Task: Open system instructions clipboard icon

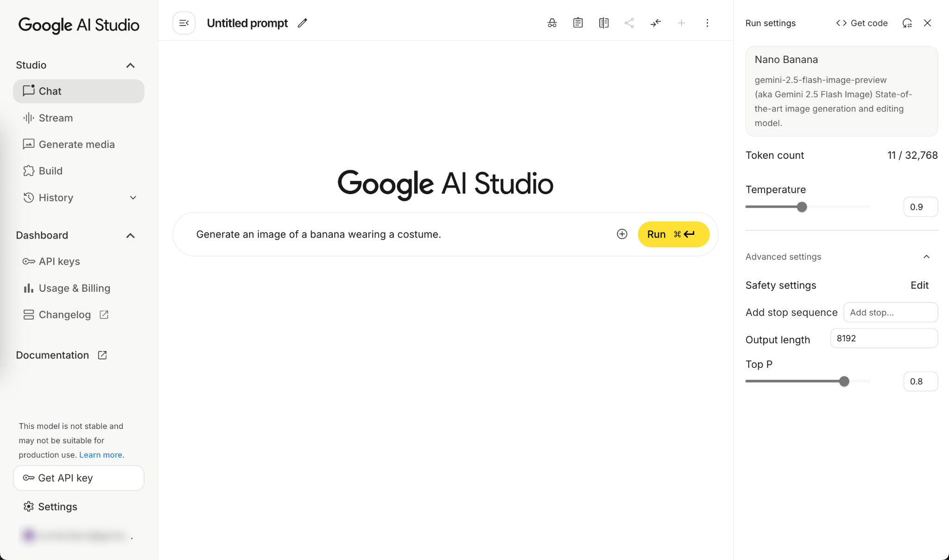Action: [578, 23]
